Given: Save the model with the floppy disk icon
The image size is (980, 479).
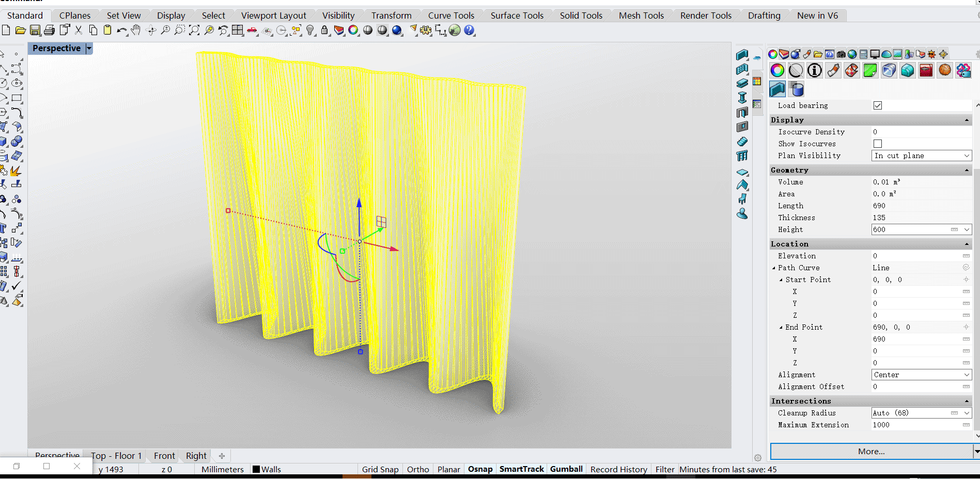Looking at the screenshot, I should pos(35,30).
